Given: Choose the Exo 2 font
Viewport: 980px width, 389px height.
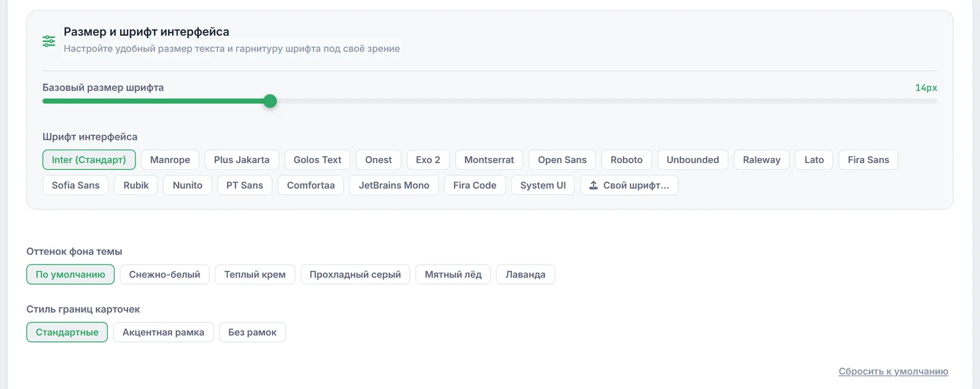Looking at the screenshot, I should point(428,160).
